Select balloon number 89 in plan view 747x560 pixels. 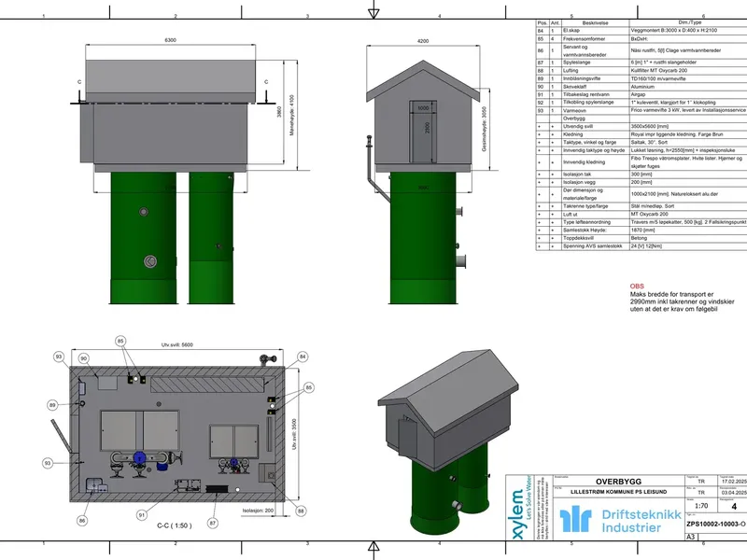[52, 405]
